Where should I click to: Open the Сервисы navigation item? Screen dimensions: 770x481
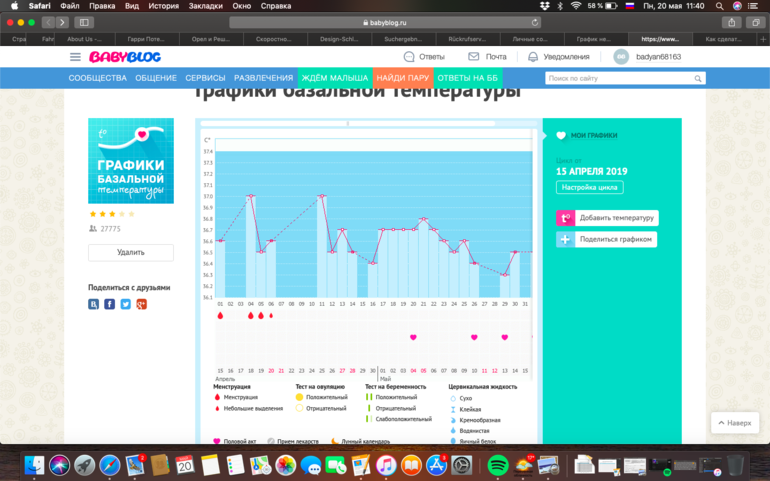[x=205, y=77]
